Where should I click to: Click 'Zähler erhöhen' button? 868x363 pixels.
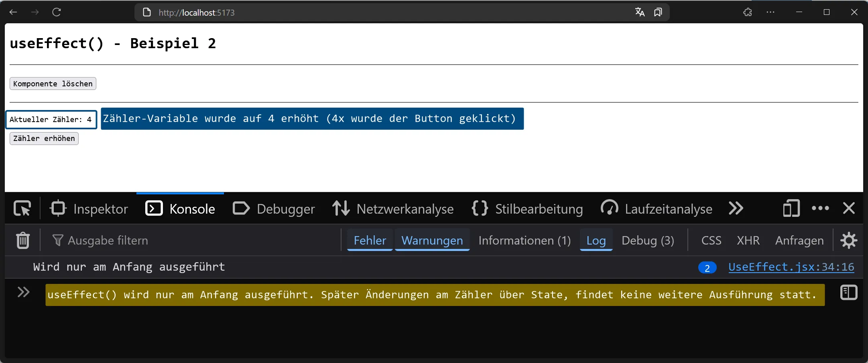(x=44, y=138)
